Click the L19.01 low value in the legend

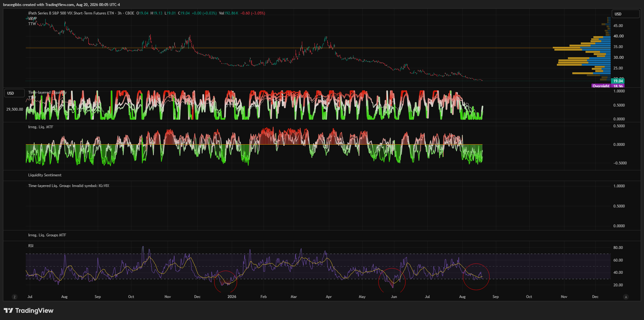pos(170,13)
